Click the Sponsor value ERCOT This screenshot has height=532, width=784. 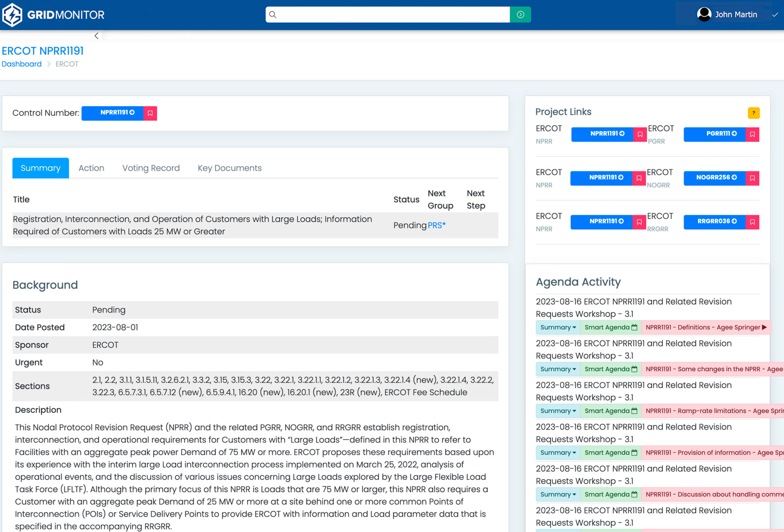click(105, 345)
